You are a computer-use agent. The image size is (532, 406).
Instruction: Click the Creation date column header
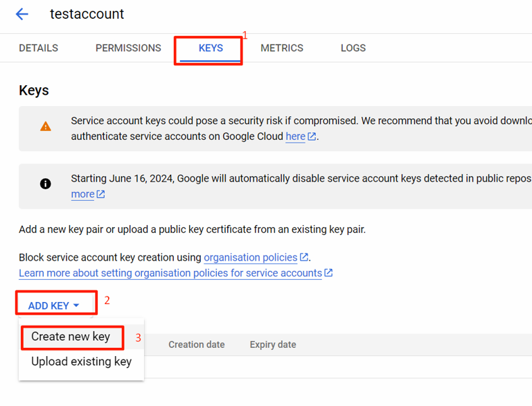196,344
